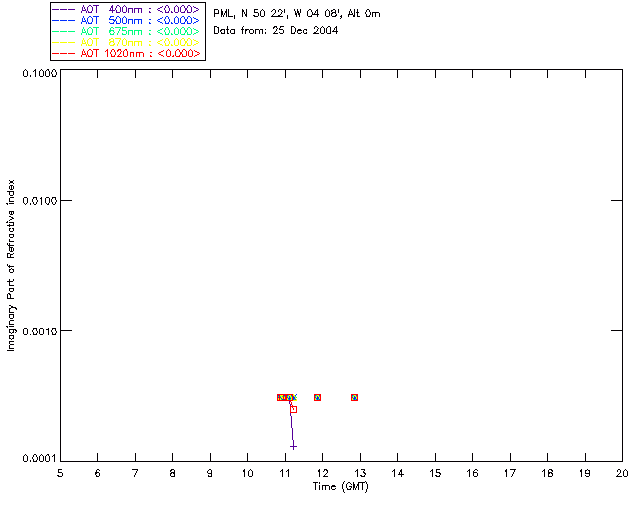Click the data marker just before 13 GMT
This screenshot has width=640, height=512.
click(x=354, y=397)
